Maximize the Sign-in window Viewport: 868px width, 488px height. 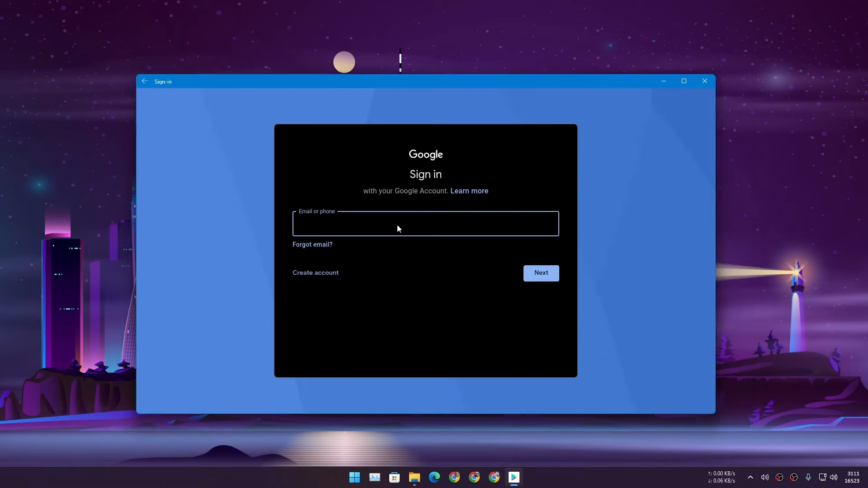[684, 81]
